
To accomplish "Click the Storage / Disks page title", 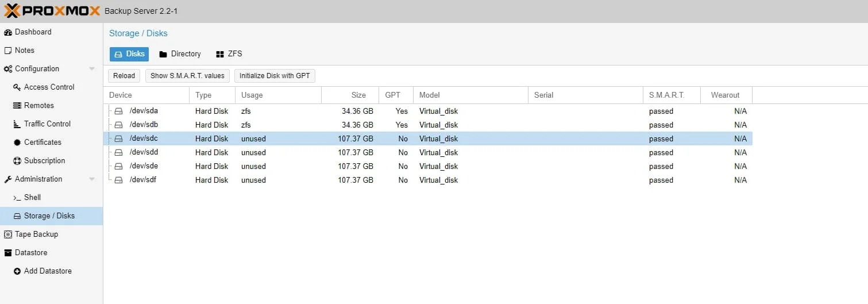I will [x=138, y=33].
